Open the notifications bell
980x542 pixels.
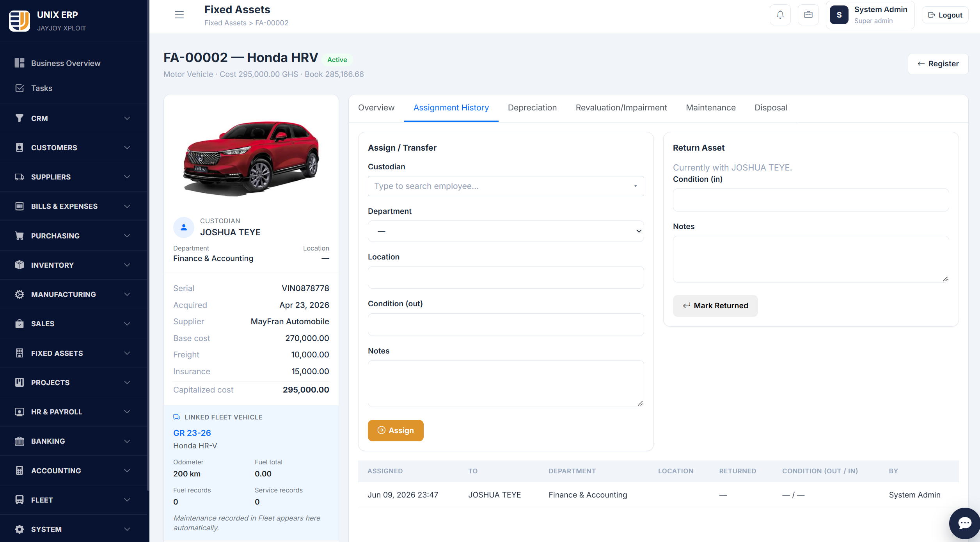[x=780, y=15]
